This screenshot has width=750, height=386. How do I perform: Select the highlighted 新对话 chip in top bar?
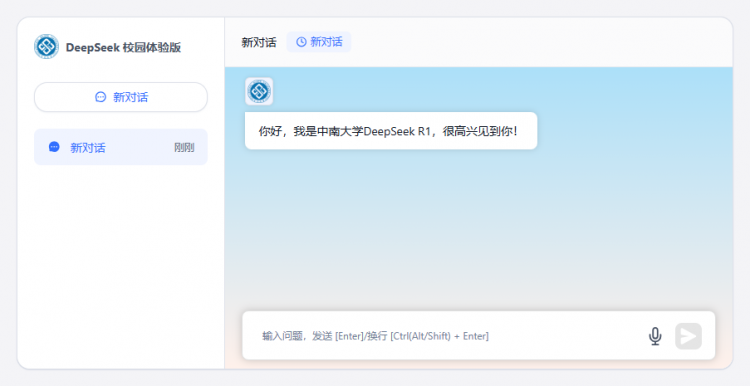point(319,42)
